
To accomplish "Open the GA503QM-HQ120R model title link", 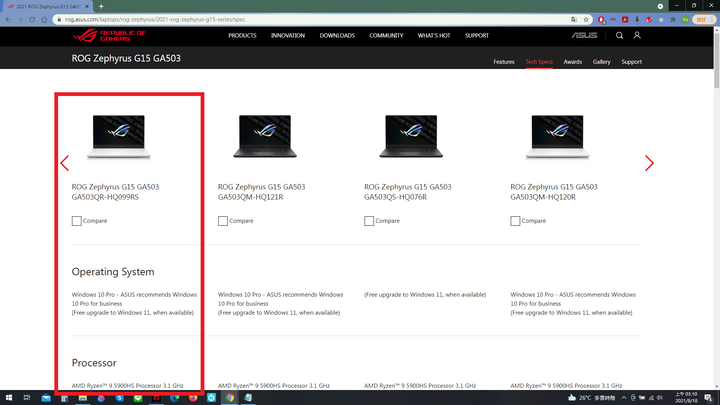I will click(554, 192).
